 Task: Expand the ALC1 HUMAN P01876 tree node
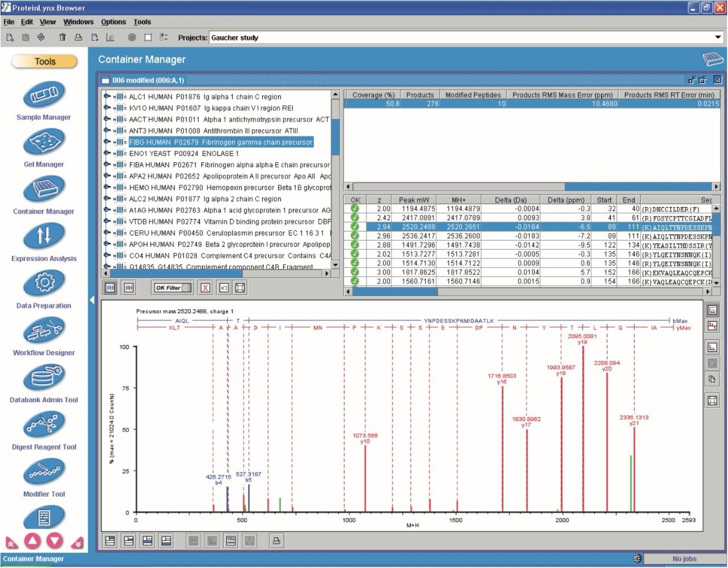pos(107,97)
